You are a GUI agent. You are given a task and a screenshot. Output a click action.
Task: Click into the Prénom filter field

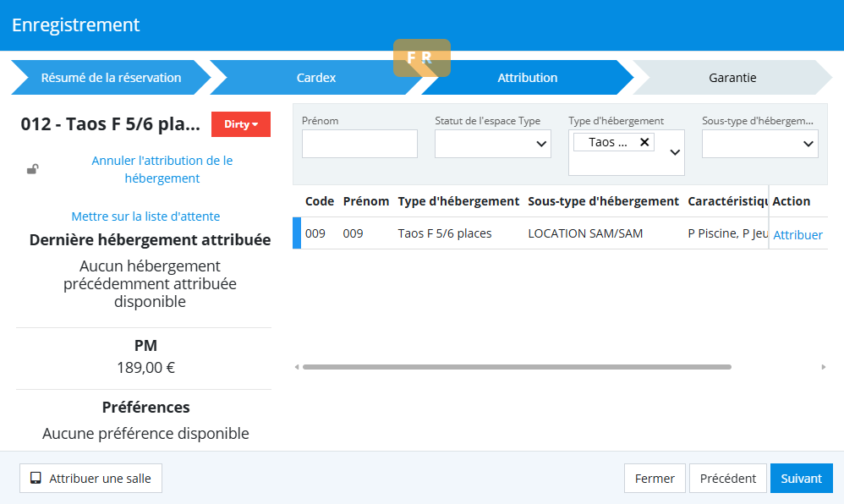click(359, 144)
